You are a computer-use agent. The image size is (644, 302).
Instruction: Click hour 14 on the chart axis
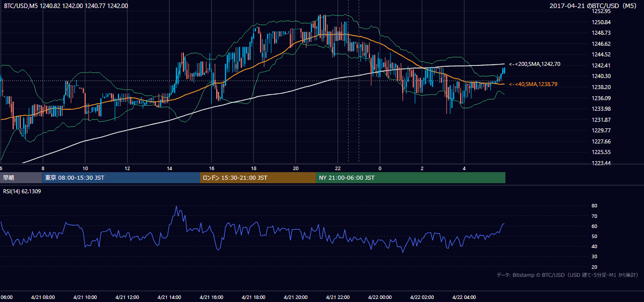(169, 169)
